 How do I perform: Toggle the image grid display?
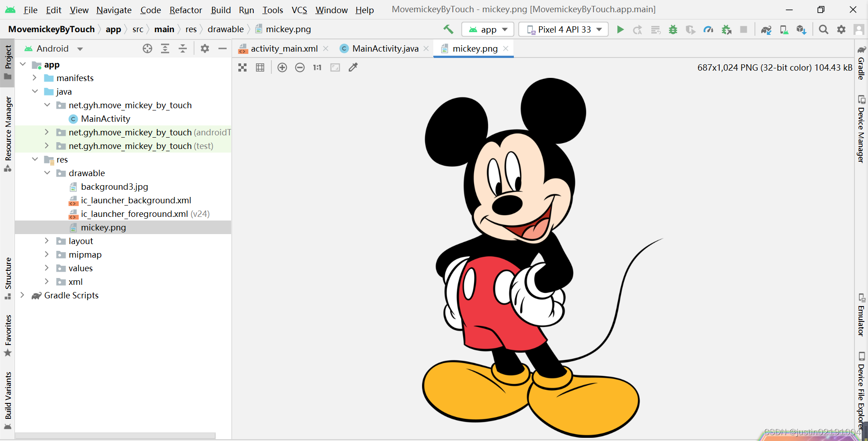(260, 67)
